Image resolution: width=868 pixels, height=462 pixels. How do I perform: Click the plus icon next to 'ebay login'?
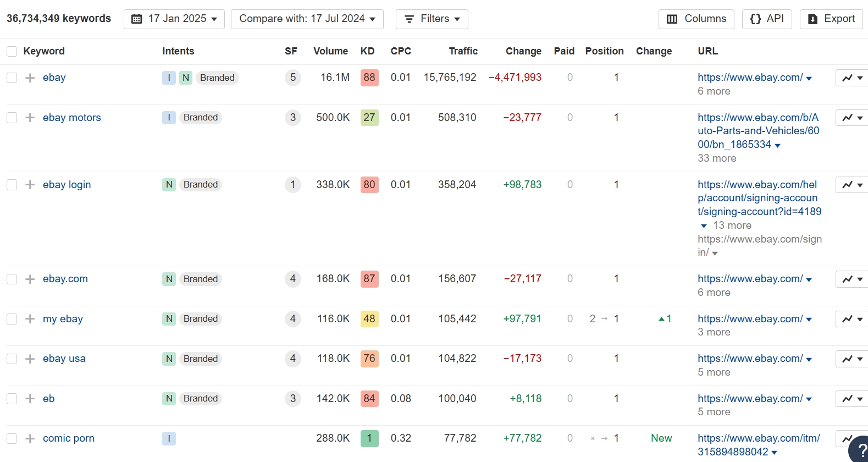[30, 185]
